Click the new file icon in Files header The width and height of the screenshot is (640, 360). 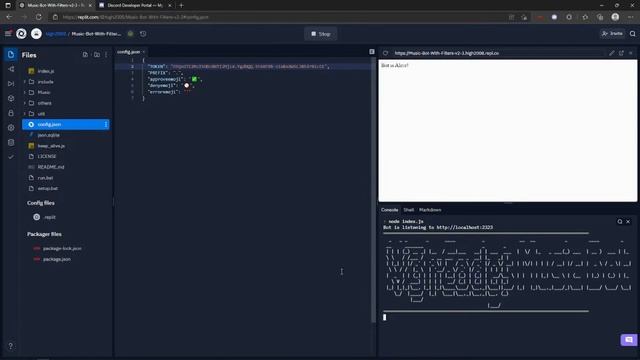[85, 55]
